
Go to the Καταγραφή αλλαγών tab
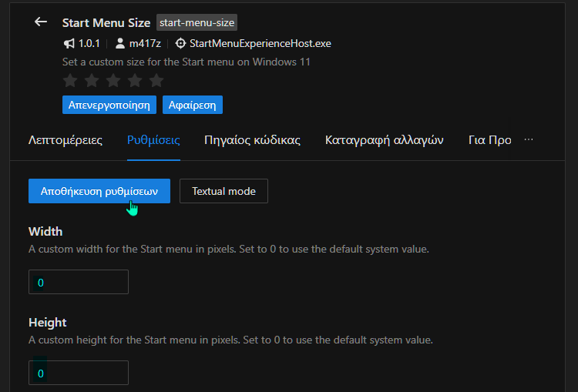[x=385, y=140]
